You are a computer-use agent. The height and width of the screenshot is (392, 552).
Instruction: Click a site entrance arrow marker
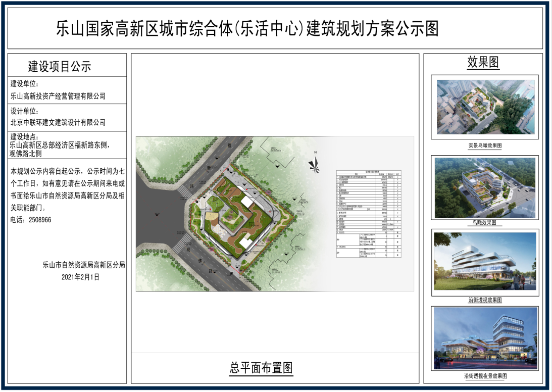(x=257, y=245)
